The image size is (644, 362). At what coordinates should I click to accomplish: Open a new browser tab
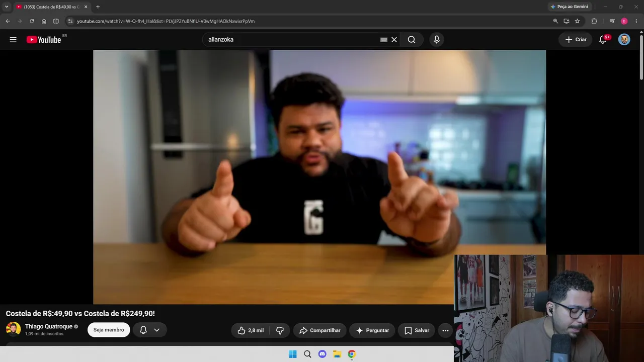98,7
